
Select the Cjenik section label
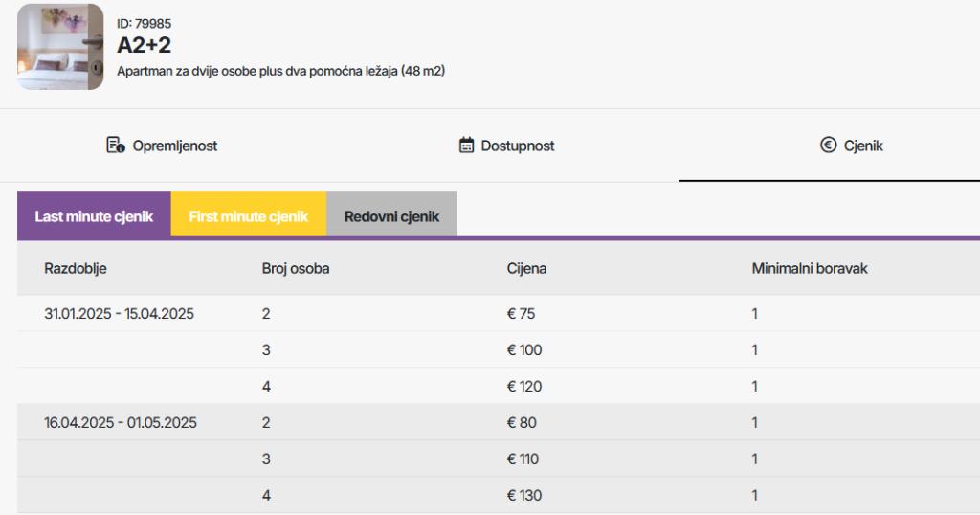point(863,146)
